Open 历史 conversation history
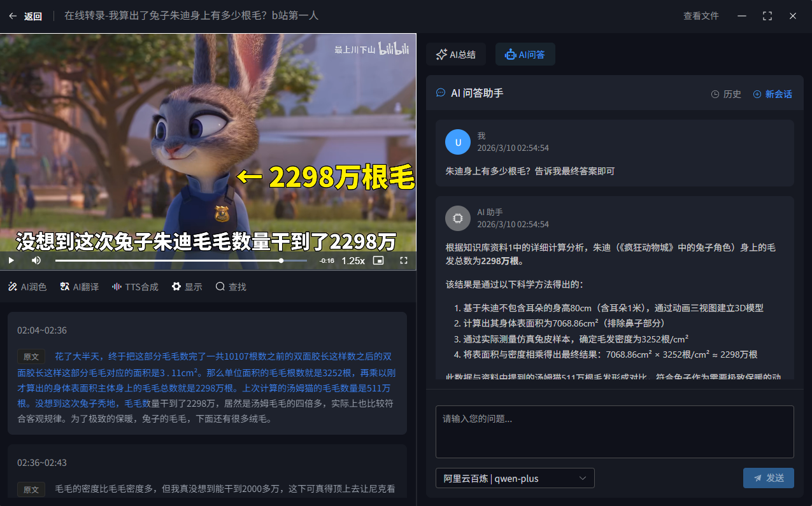Screen dimensions: 812x506 point(726,94)
